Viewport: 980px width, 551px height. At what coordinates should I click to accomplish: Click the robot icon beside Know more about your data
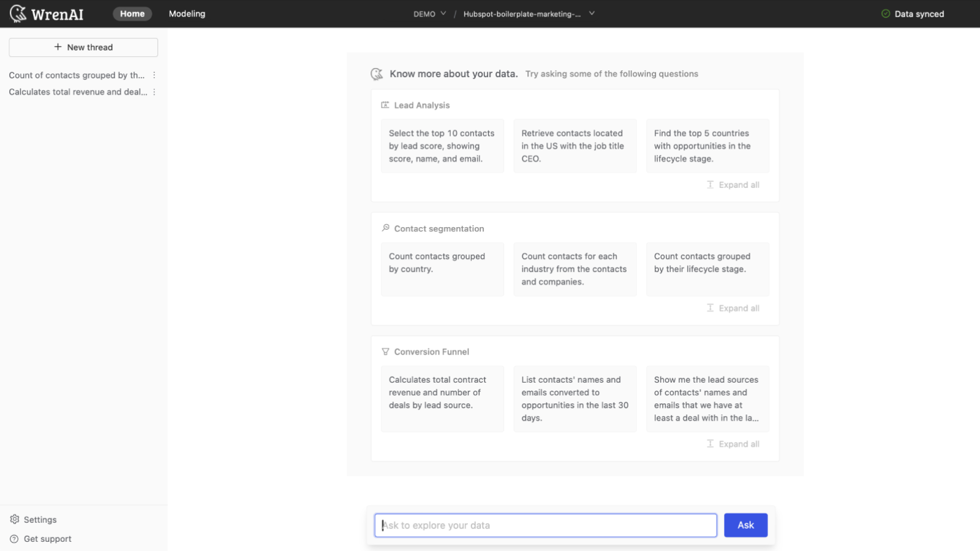(x=377, y=73)
